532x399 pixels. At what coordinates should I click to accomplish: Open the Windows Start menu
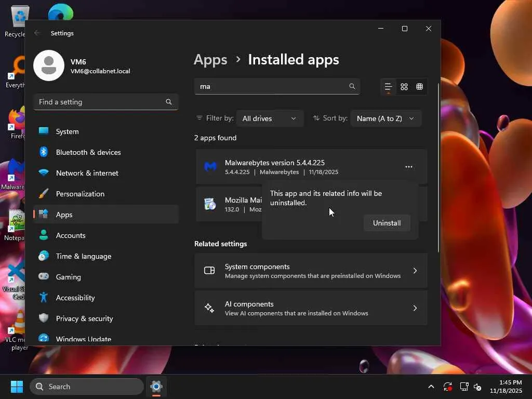[17, 387]
